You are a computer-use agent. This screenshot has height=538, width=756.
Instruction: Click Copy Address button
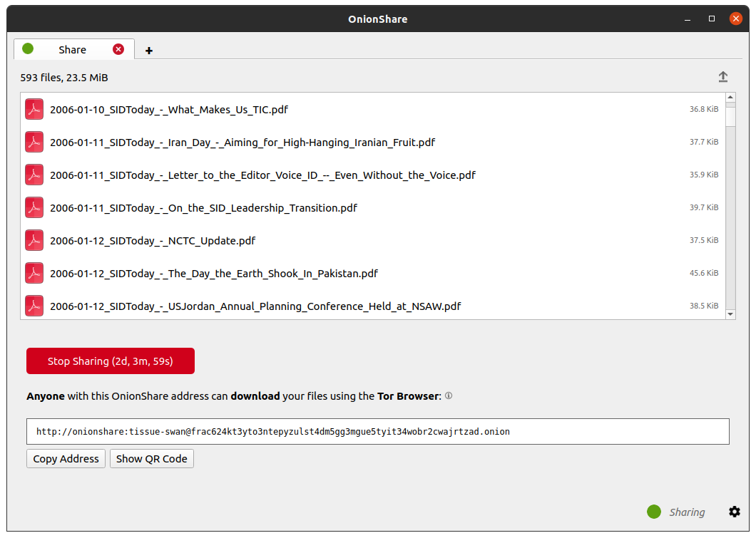[x=66, y=458]
